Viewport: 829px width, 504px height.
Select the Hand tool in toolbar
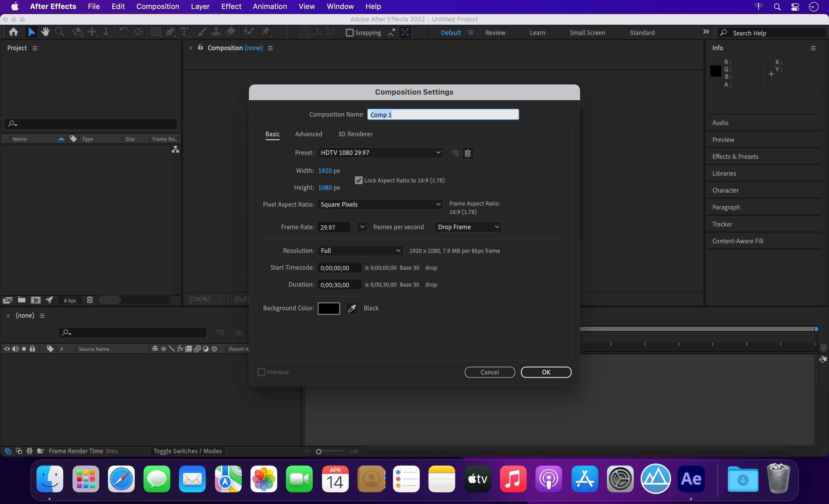point(46,33)
